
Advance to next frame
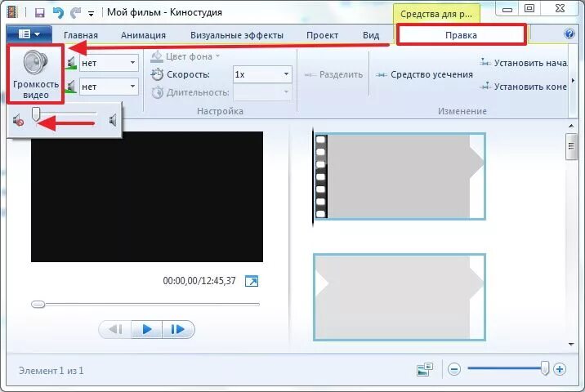(x=178, y=329)
